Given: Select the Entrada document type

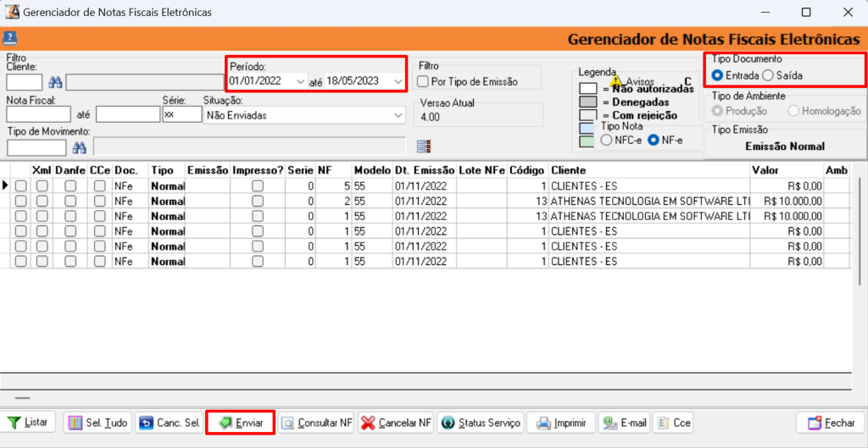Looking at the screenshot, I should 717,75.
